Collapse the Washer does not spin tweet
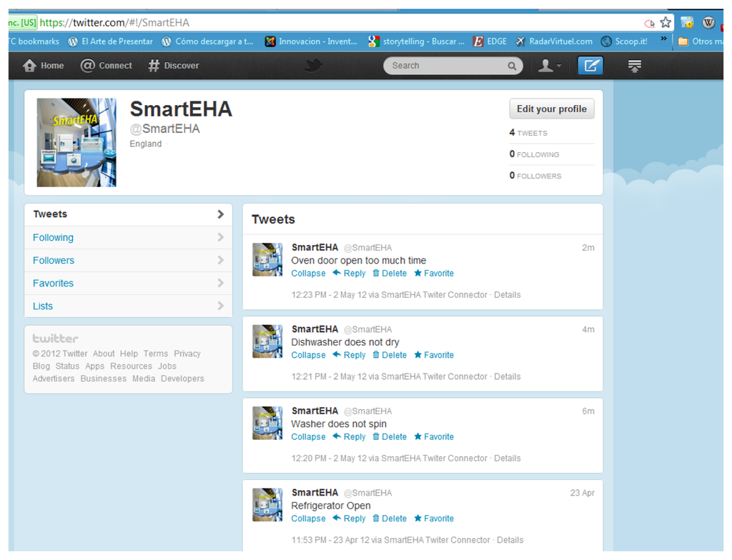The image size is (732, 560). (x=309, y=437)
